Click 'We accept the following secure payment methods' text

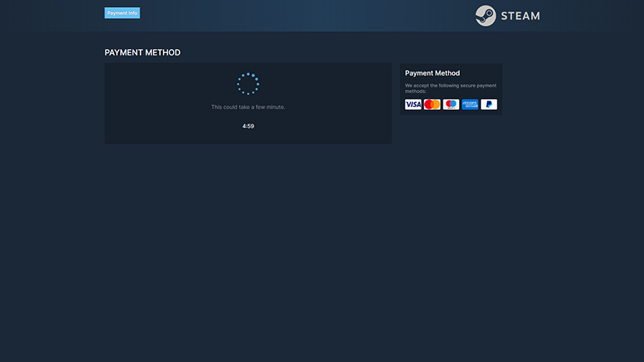coord(450,88)
